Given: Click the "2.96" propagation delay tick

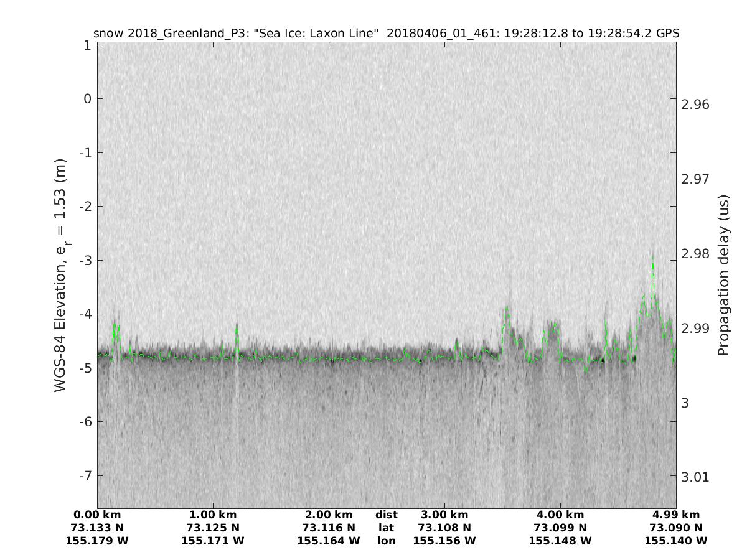Looking at the screenshot, I should [x=695, y=104].
